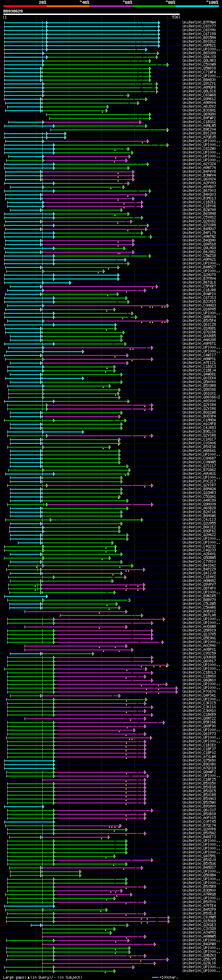Select hit UniRef100_B4P4Y8
The height and width of the screenshot is (980, 222).
click(199, 172)
